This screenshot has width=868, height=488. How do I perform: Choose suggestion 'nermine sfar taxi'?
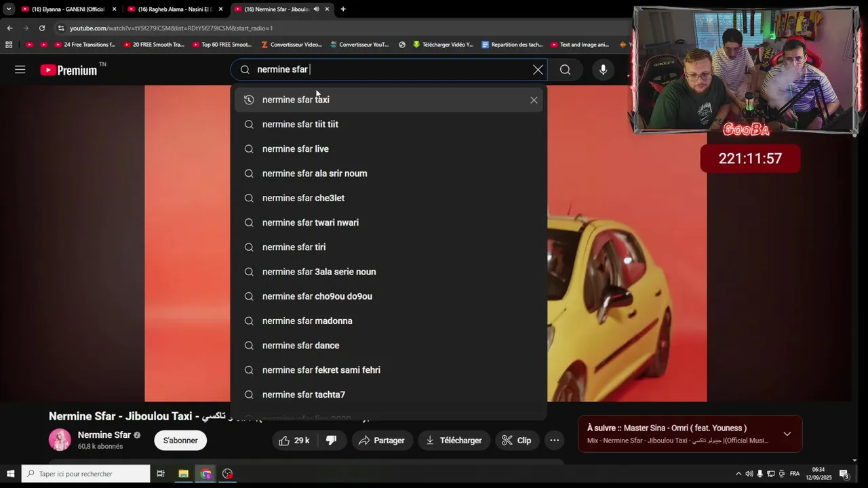point(388,100)
